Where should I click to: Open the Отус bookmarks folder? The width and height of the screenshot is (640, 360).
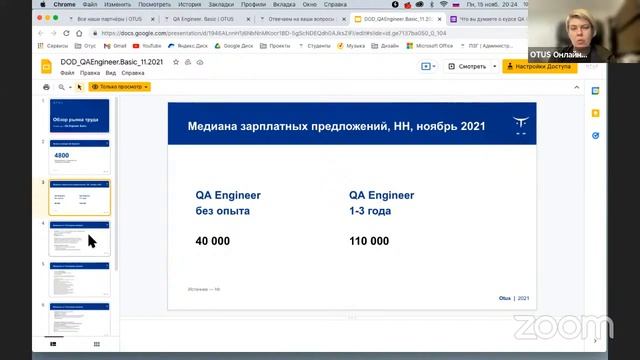(x=85, y=46)
